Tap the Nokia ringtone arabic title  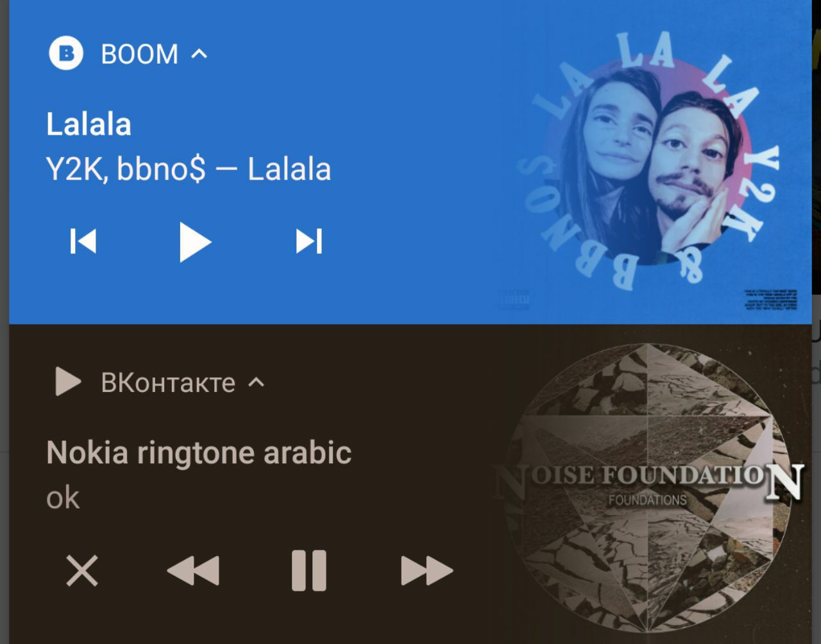point(199,453)
